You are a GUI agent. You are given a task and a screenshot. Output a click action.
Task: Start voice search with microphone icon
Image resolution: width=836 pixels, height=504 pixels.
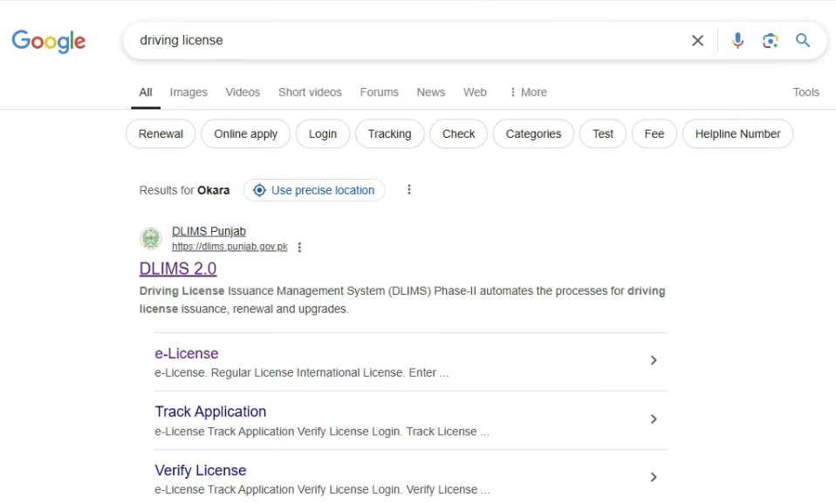(x=737, y=41)
